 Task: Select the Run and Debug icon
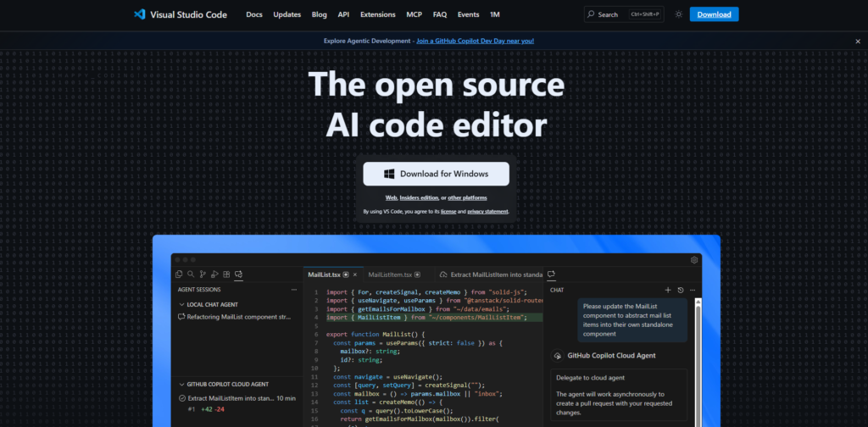coord(214,274)
